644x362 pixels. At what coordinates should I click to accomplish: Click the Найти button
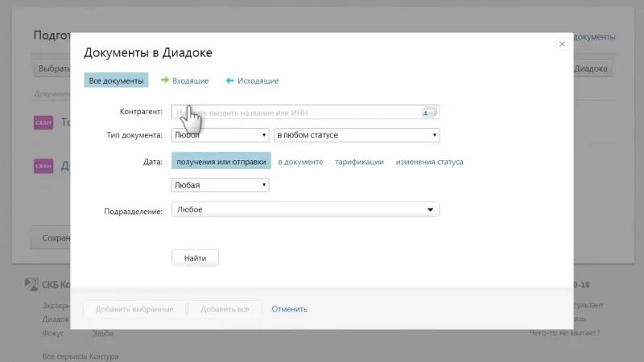[195, 258]
